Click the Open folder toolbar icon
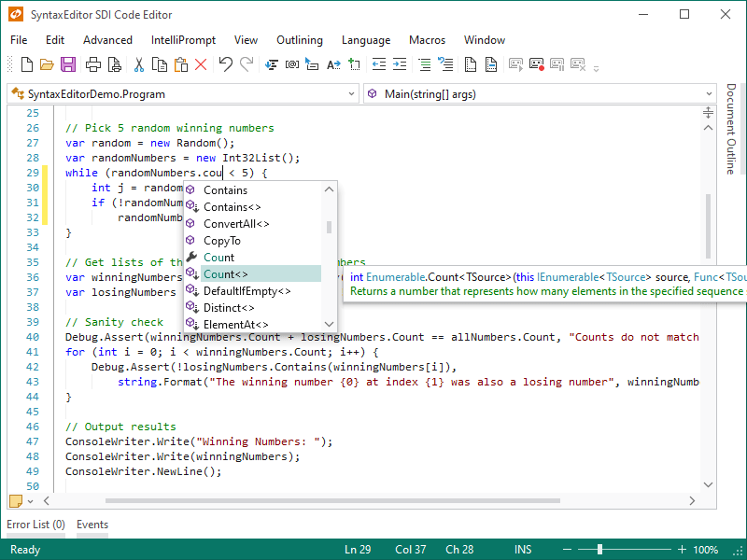The image size is (747, 560). click(x=47, y=64)
